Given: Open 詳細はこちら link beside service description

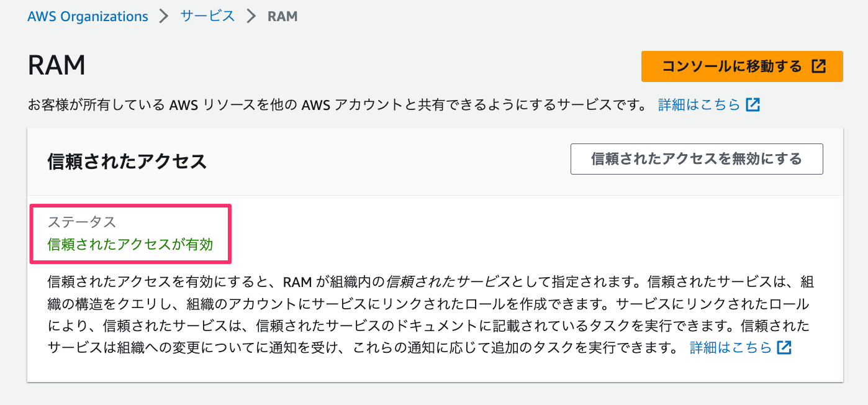Looking at the screenshot, I should pyautogui.click(x=699, y=104).
